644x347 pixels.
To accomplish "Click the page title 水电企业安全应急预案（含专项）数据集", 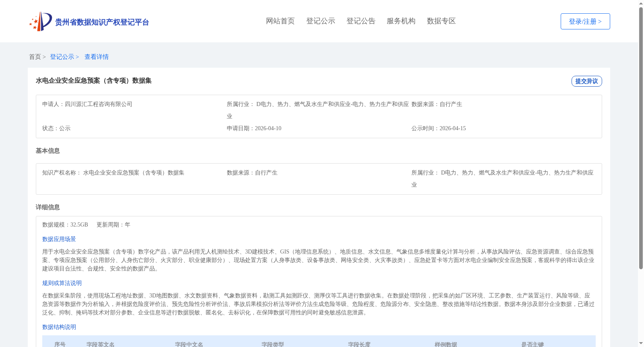I will pos(93,81).
